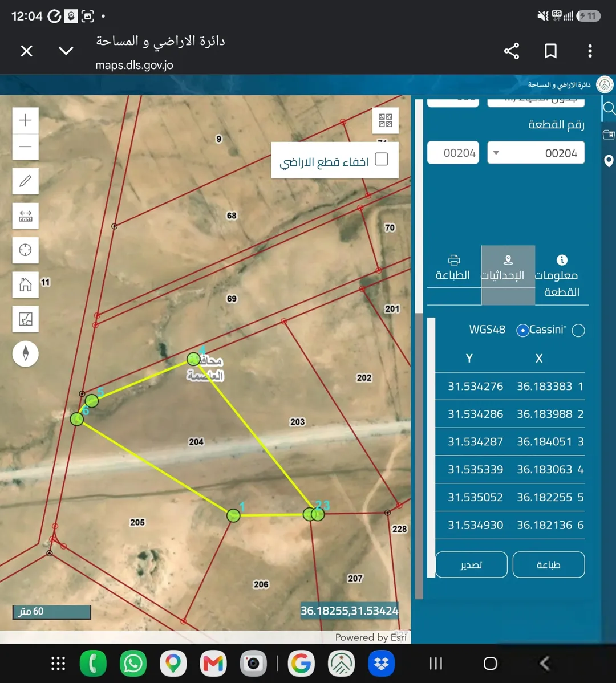Open the saved folder icon in side strip
616x683 pixels.
coord(609,134)
